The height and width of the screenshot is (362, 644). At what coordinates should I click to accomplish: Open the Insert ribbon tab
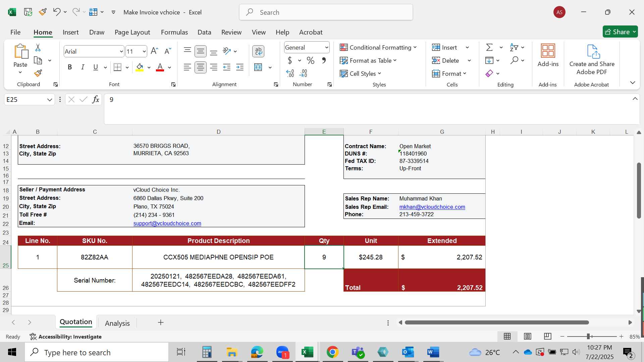pyautogui.click(x=70, y=32)
